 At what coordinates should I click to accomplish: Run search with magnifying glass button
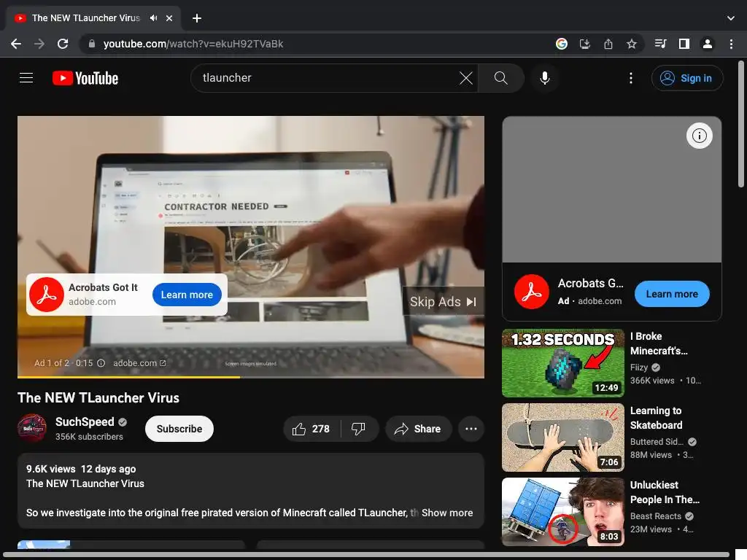(x=500, y=77)
